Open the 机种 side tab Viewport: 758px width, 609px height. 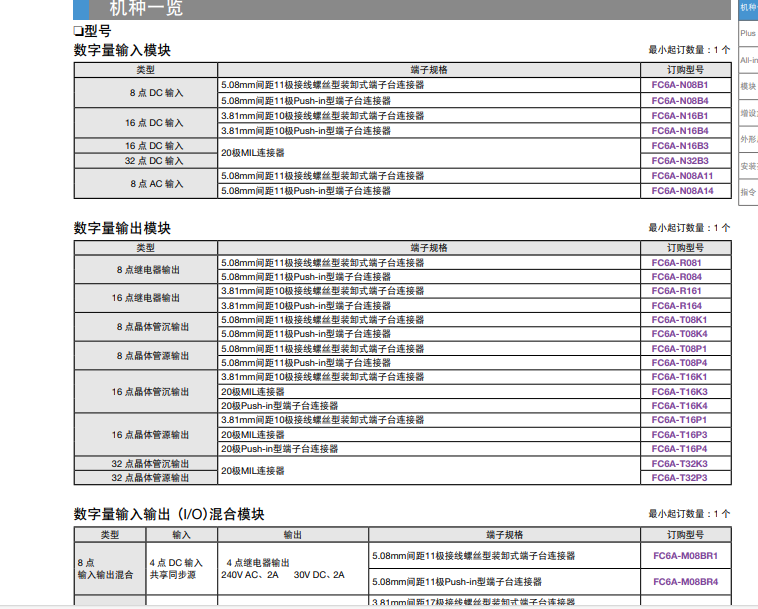point(747,8)
